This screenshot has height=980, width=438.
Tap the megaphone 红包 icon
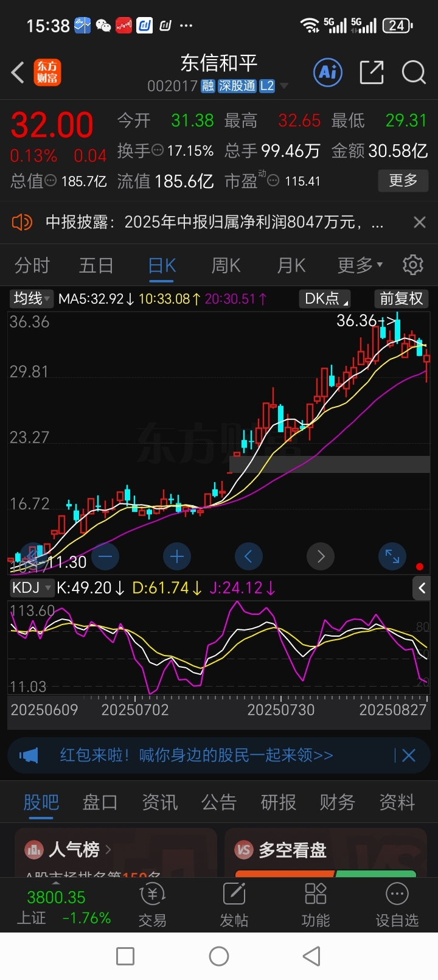coord(29,755)
